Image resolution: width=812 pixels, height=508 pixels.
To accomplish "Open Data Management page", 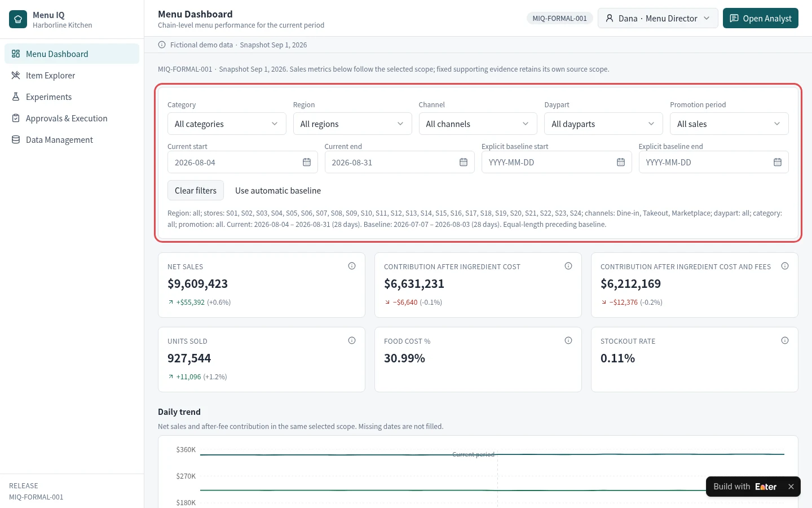I will [x=72, y=139].
